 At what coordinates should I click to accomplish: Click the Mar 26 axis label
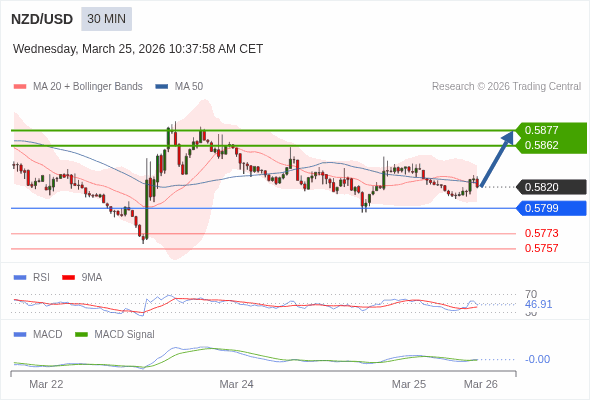point(481,384)
